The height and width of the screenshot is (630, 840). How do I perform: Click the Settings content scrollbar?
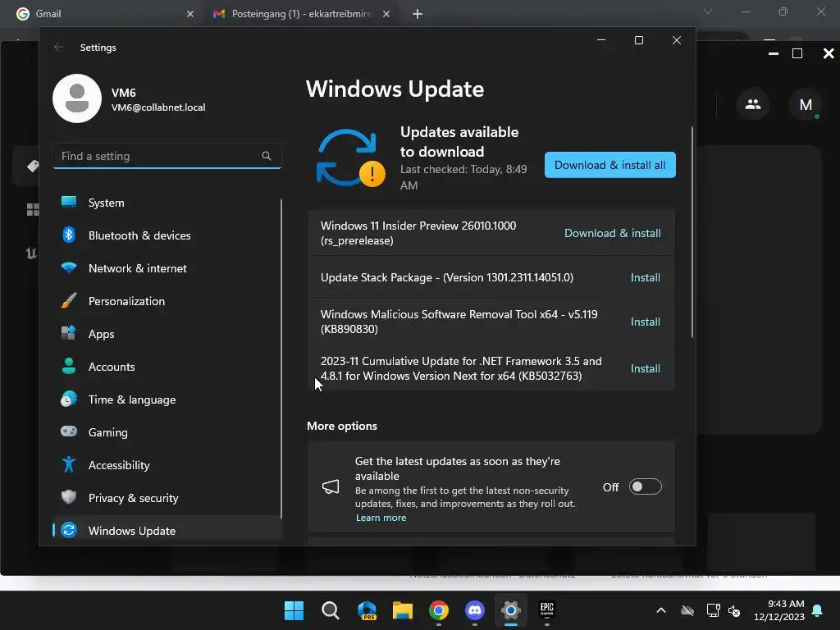click(692, 232)
